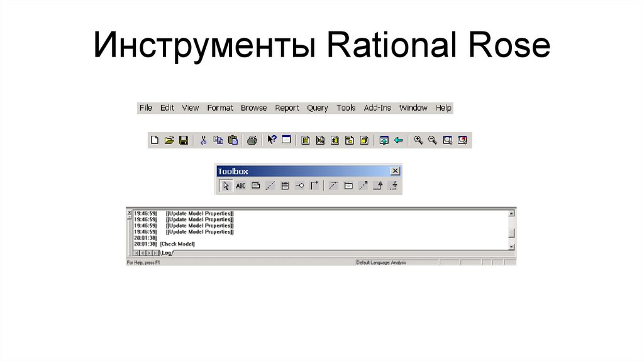The height and width of the screenshot is (361, 644).
Task: Click the log scrollbar down arrow
Action: pos(511,247)
